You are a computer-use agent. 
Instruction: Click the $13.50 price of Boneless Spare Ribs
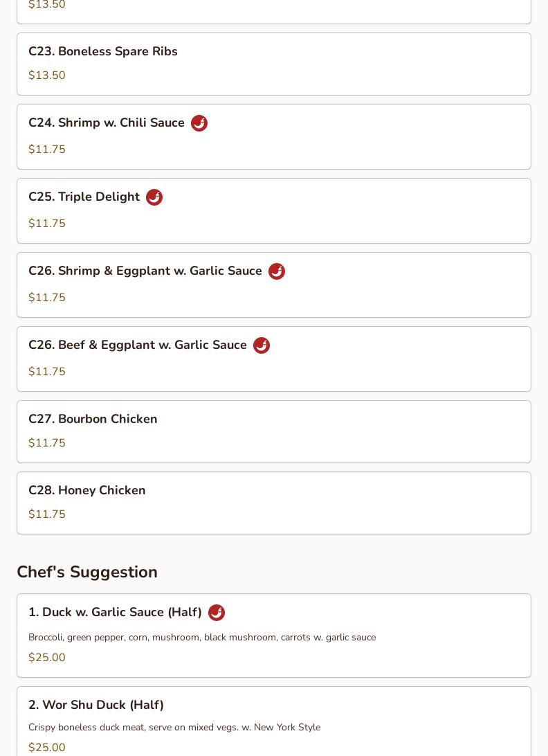coord(47,75)
